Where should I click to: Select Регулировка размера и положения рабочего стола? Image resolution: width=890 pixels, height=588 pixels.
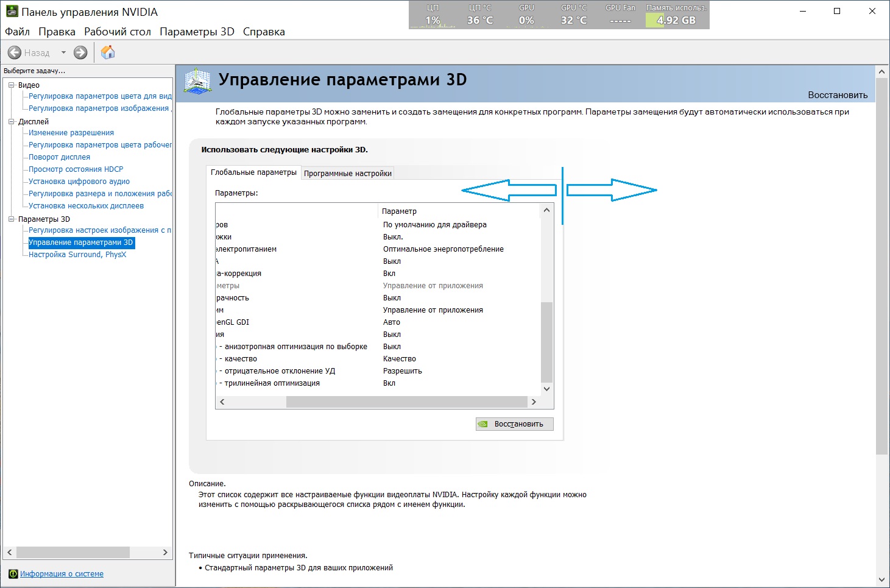pyautogui.click(x=101, y=194)
